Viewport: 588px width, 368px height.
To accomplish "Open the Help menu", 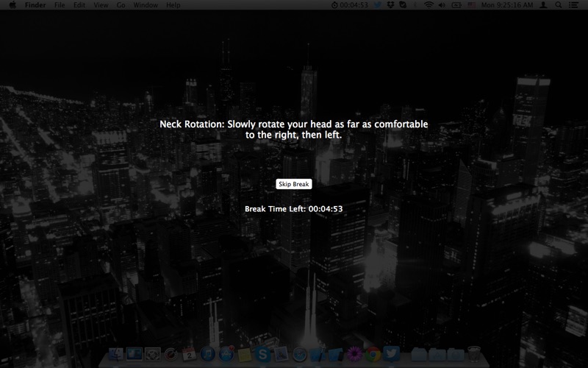I will point(173,5).
